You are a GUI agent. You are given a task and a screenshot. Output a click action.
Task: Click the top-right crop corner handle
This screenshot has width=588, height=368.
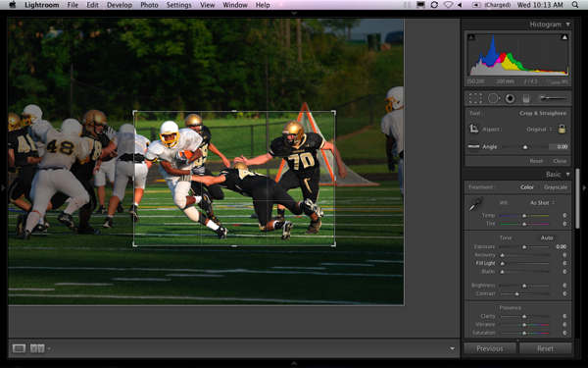pyautogui.click(x=333, y=113)
